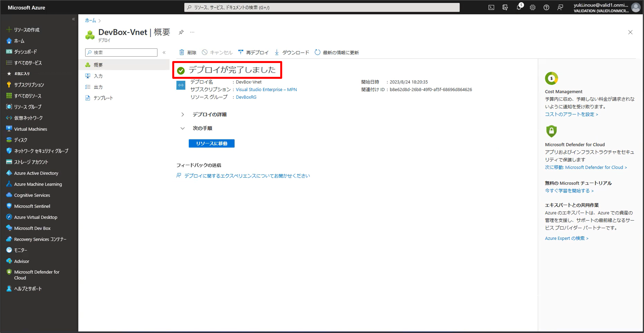Click the リソースに移動 button

click(211, 143)
